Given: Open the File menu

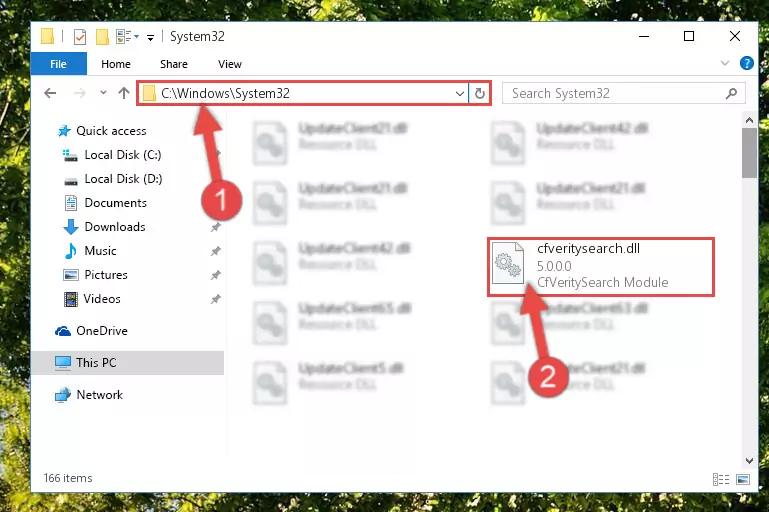Looking at the screenshot, I should click(58, 64).
